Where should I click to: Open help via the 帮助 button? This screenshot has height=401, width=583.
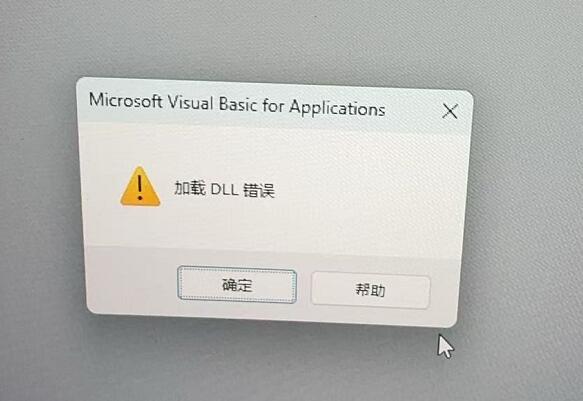(x=370, y=290)
